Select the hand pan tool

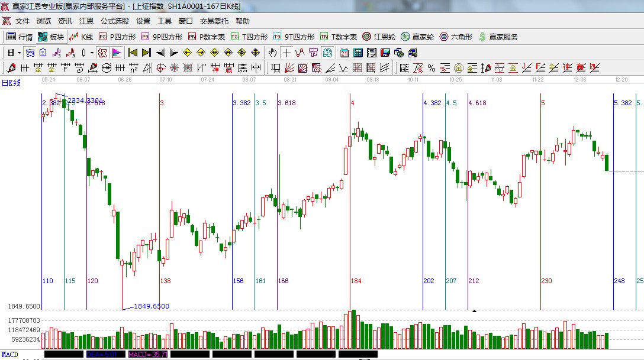(x=272, y=53)
